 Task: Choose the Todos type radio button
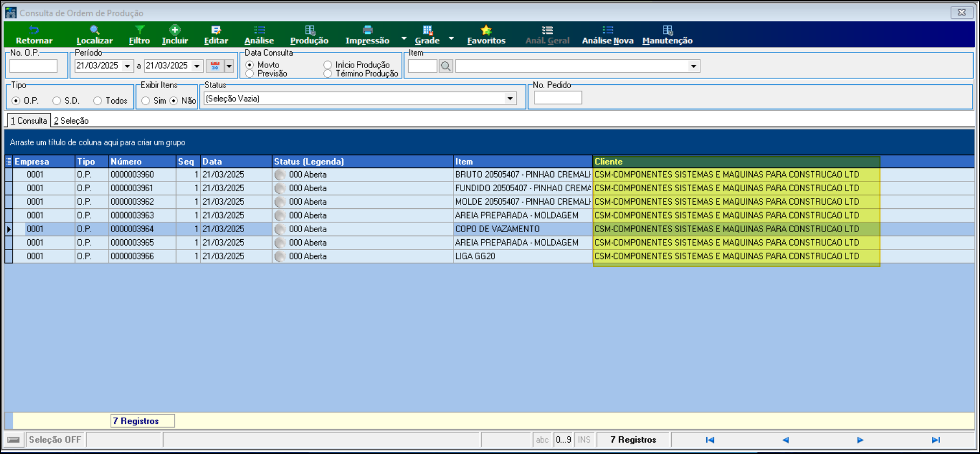click(x=98, y=101)
